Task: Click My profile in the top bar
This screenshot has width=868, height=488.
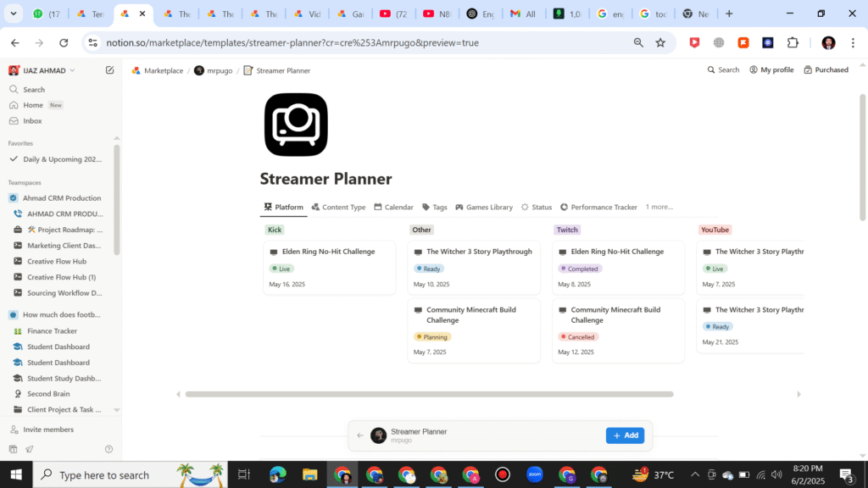Action: [x=771, y=69]
